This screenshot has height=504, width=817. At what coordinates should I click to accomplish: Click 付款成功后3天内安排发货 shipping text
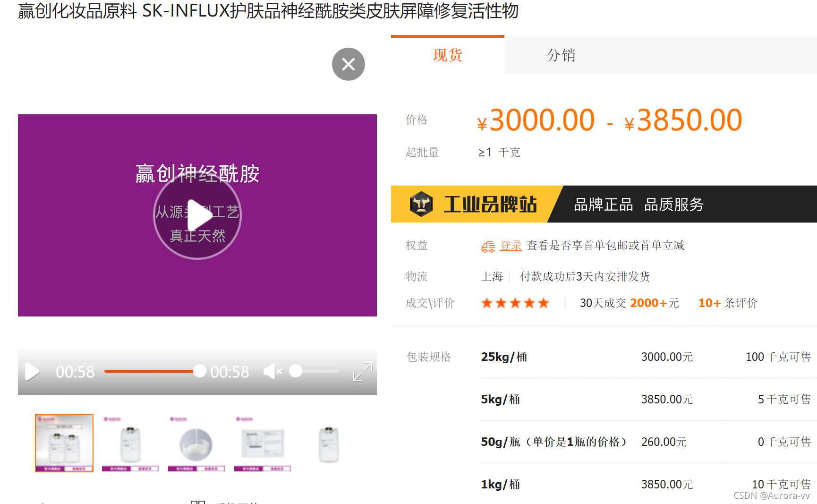pyautogui.click(x=585, y=277)
